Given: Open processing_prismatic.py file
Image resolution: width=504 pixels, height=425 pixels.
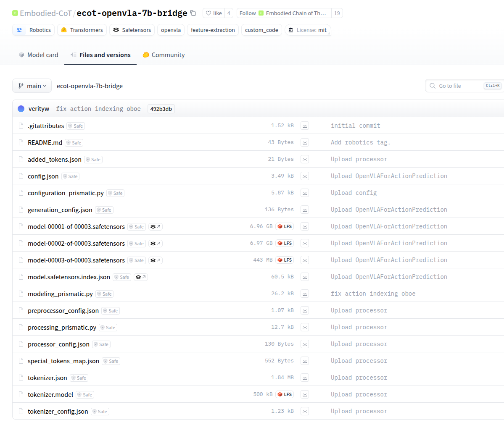Looking at the screenshot, I should (62, 328).
